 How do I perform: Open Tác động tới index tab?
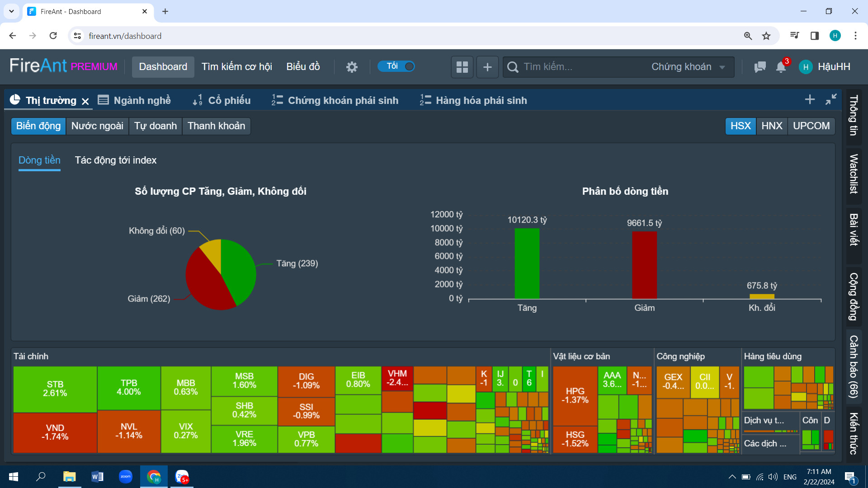tap(116, 160)
